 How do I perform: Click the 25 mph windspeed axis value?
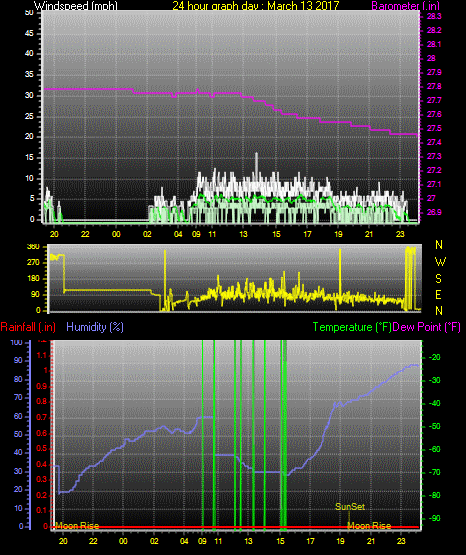[29, 116]
